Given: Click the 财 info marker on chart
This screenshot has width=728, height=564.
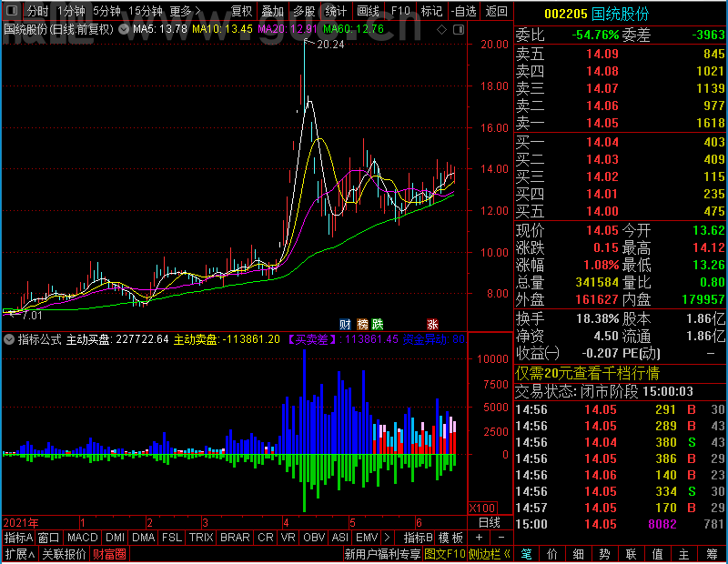Looking at the screenshot, I should point(345,324).
